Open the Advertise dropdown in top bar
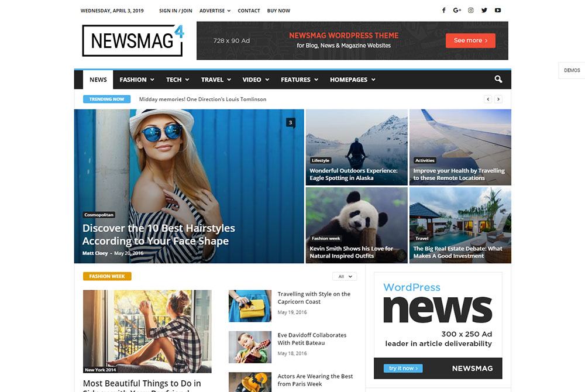 pos(215,11)
